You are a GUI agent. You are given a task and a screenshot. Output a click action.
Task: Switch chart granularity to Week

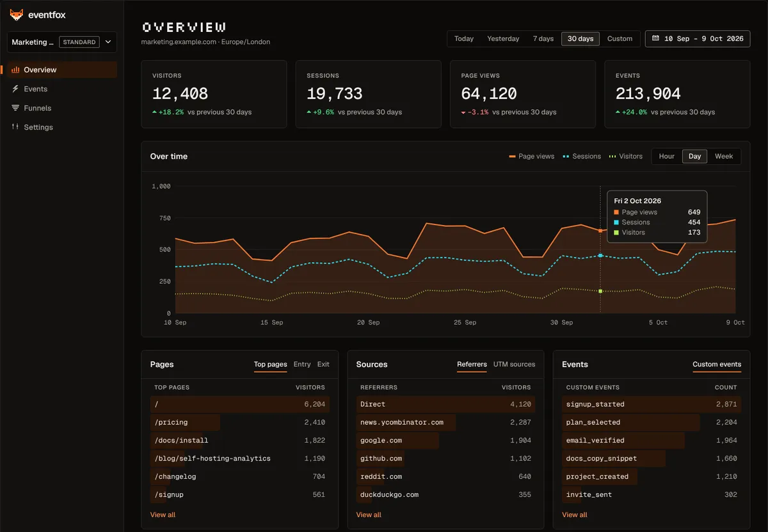click(x=724, y=156)
